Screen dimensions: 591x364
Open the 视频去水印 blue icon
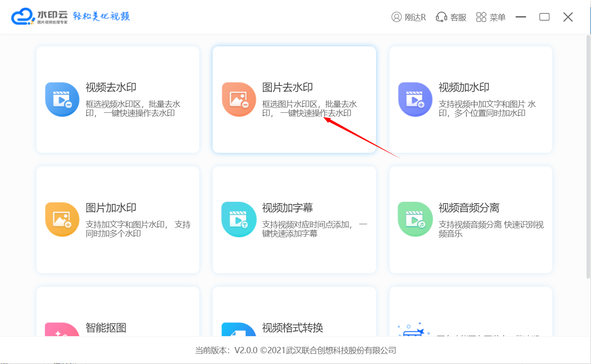coord(63,99)
